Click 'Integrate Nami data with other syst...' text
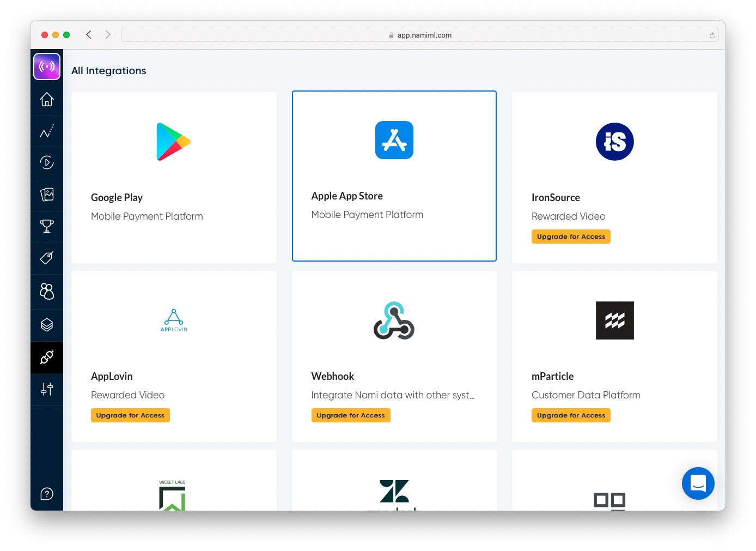The image size is (756, 551). (393, 395)
